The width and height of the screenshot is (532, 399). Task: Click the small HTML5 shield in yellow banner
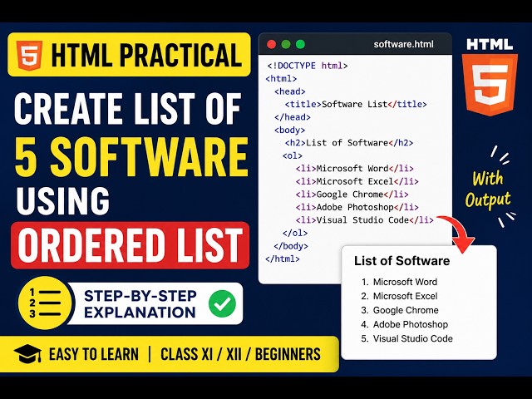coord(30,55)
